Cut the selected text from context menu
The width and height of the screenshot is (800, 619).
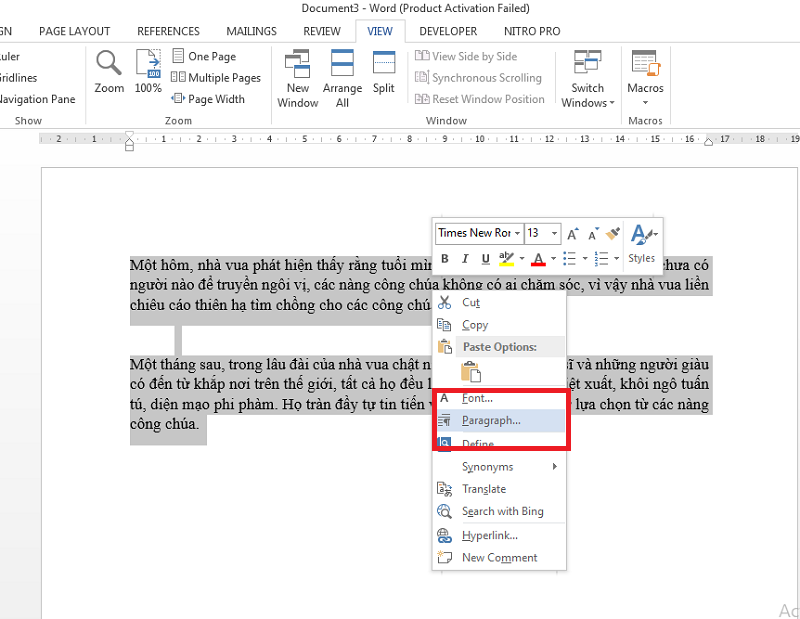tap(499, 303)
